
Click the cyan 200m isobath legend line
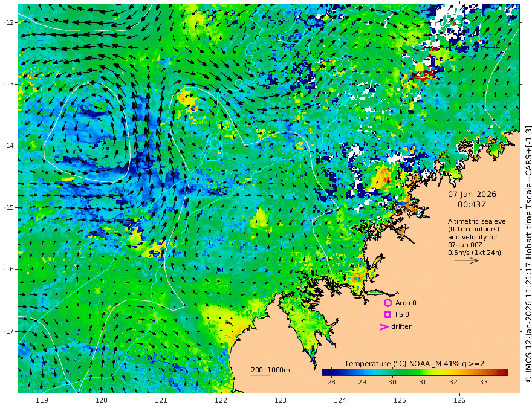[x=261, y=375]
